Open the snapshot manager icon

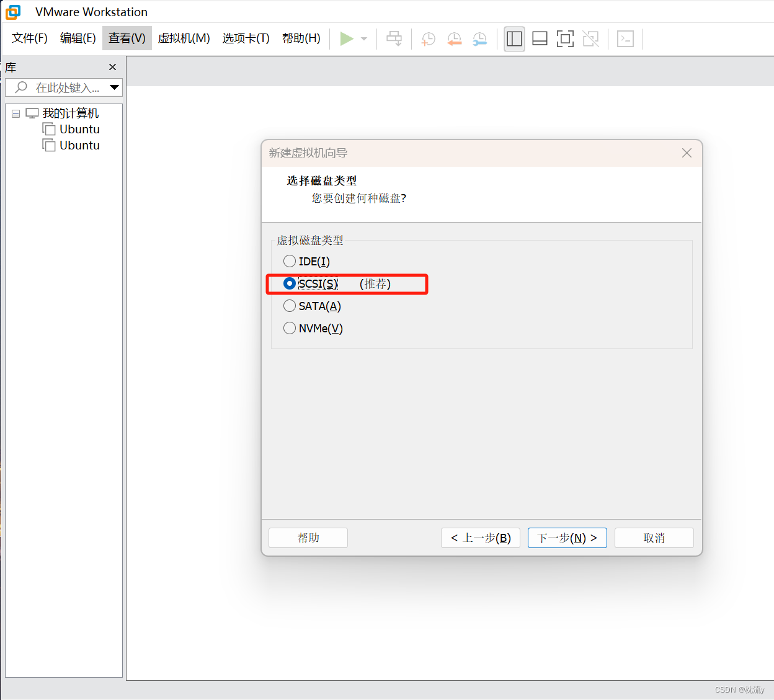[479, 38]
